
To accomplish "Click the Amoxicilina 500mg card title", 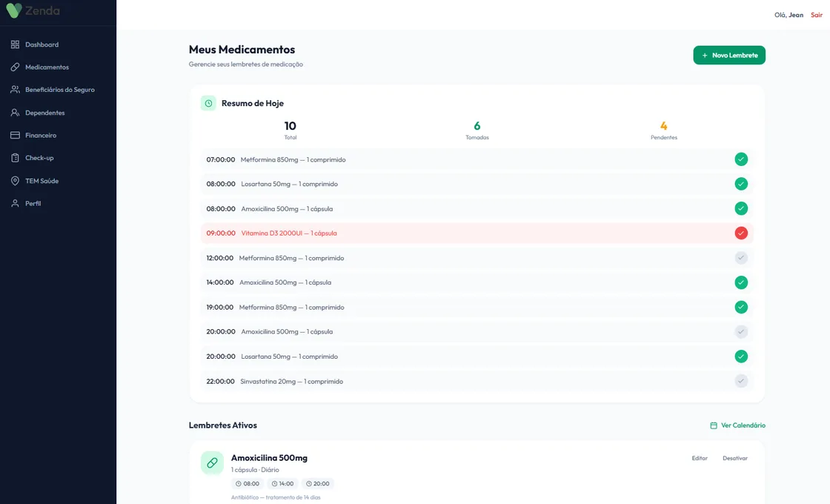I will coord(269,458).
